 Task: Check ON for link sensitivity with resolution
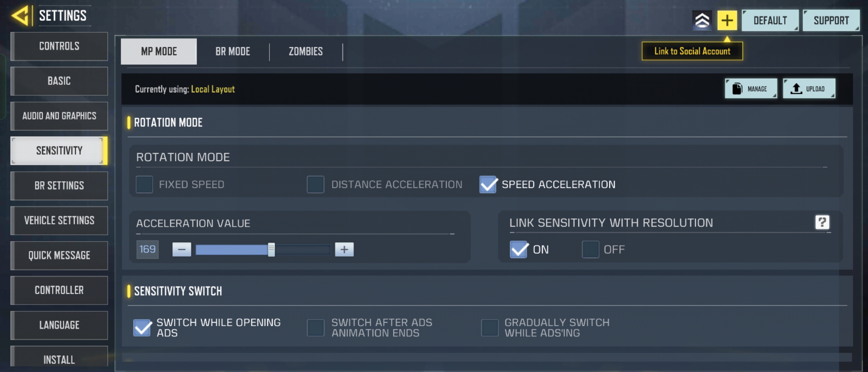coord(518,249)
